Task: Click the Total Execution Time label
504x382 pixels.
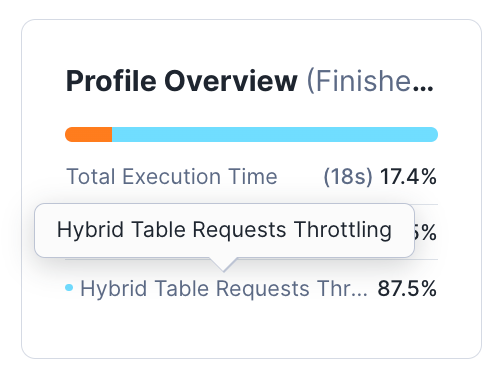Action: click(172, 176)
